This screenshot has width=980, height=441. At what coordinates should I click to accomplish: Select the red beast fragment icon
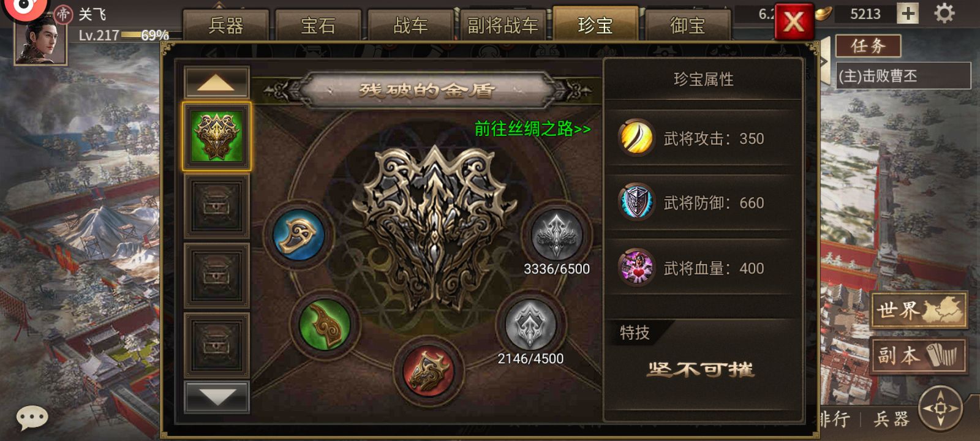pyautogui.click(x=428, y=371)
